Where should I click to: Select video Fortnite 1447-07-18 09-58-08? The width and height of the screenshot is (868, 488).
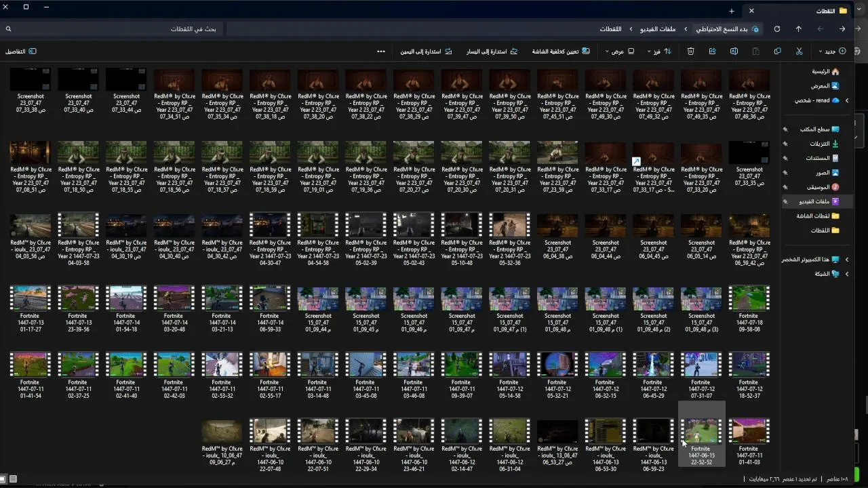point(749,308)
